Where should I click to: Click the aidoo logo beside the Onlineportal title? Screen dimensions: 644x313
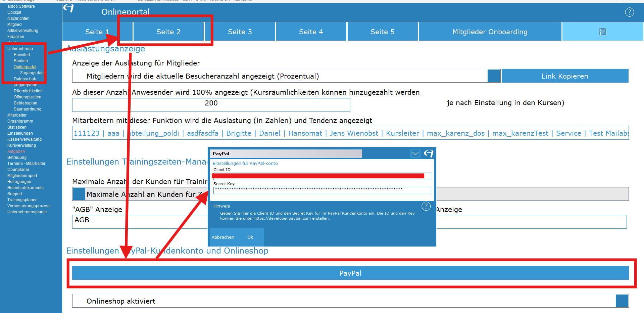tap(68, 8)
